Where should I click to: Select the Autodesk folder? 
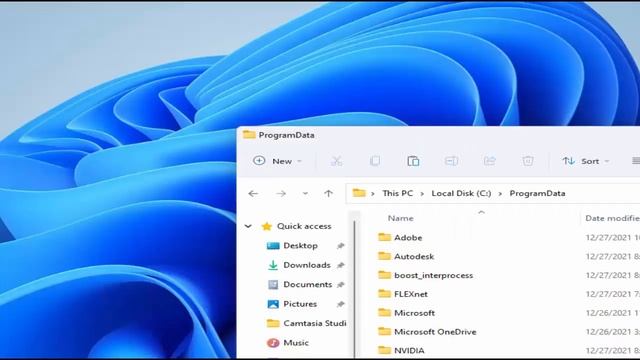(414, 256)
